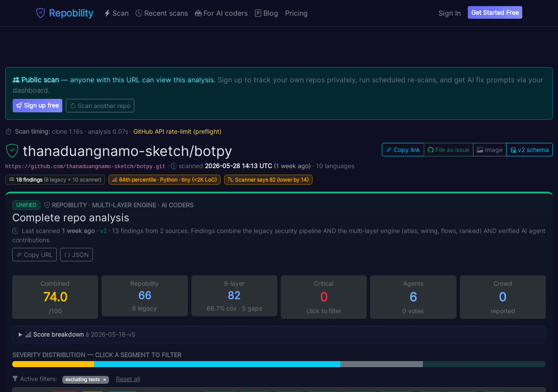558x392 pixels.
Task: Click the UNIFIED badge
Action: 26,205
